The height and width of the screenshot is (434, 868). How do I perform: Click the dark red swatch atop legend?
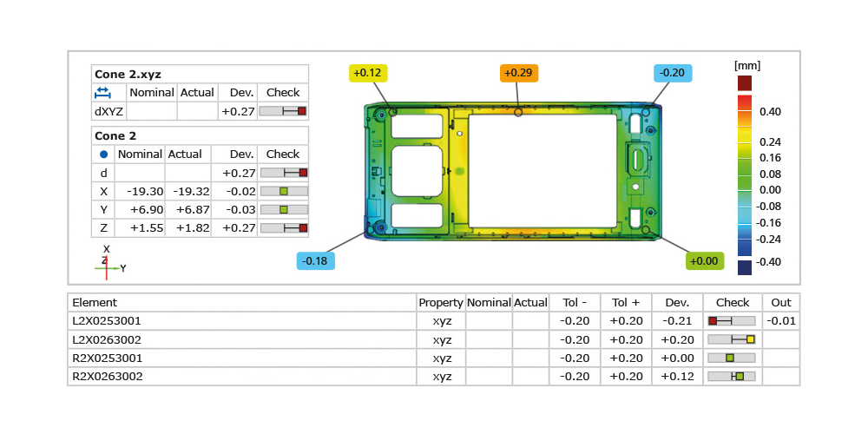coord(745,82)
